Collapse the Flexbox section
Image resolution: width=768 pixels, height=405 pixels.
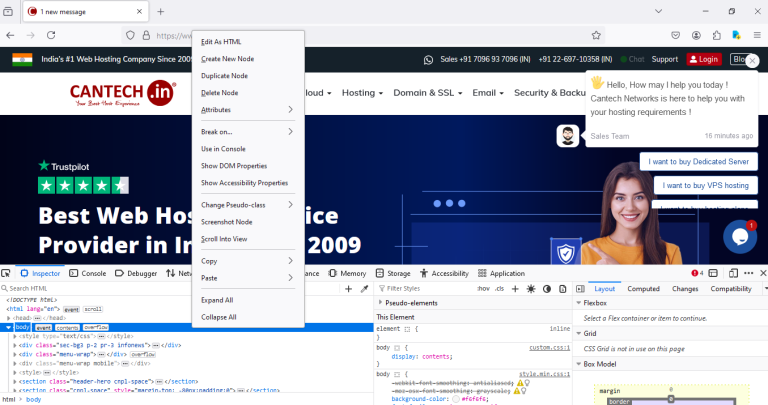coord(579,302)
